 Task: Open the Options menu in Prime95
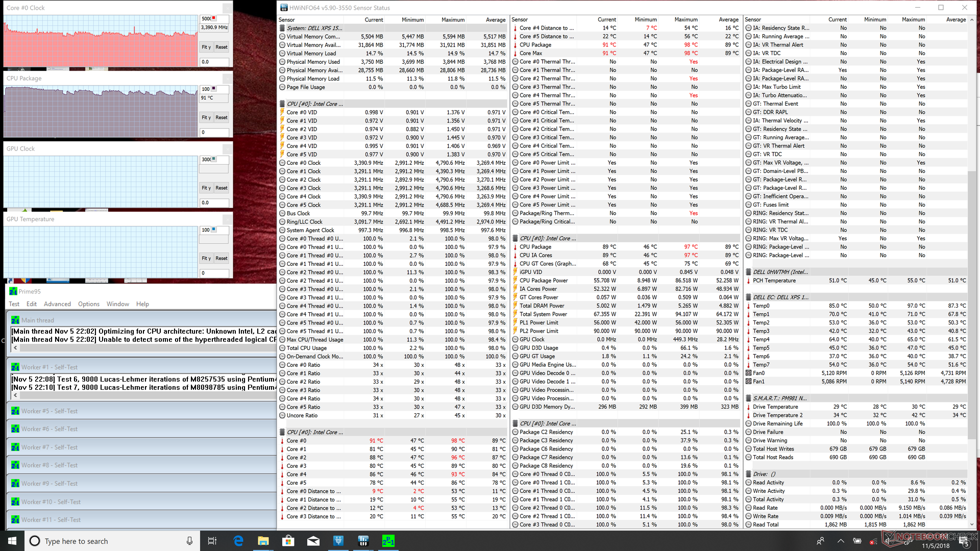coord(89,304)
